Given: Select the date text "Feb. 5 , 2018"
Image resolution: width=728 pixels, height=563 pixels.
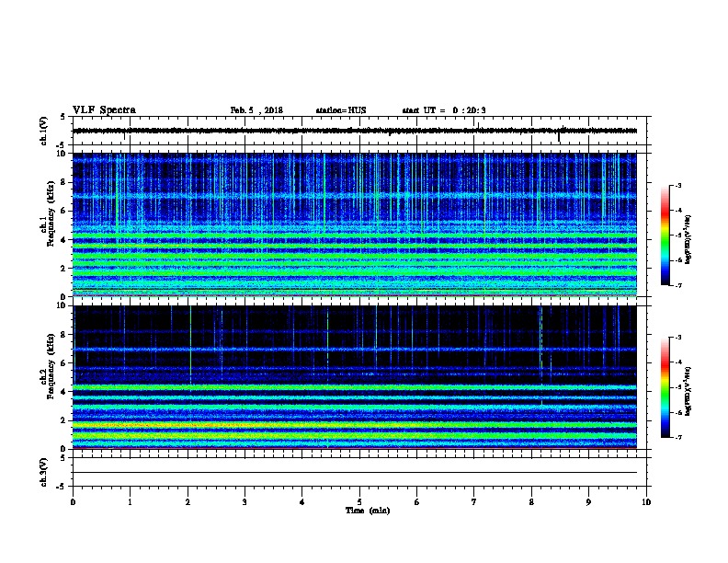Looking at the screenshot, I should coord(256,110).
